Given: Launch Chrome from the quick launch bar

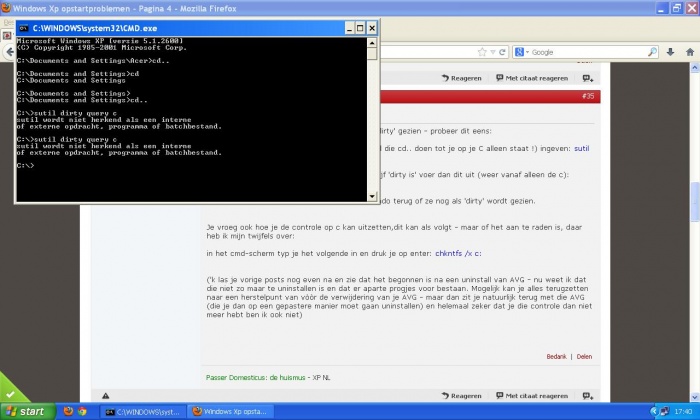Looking at the screenshot, I should tap(82, 411).
